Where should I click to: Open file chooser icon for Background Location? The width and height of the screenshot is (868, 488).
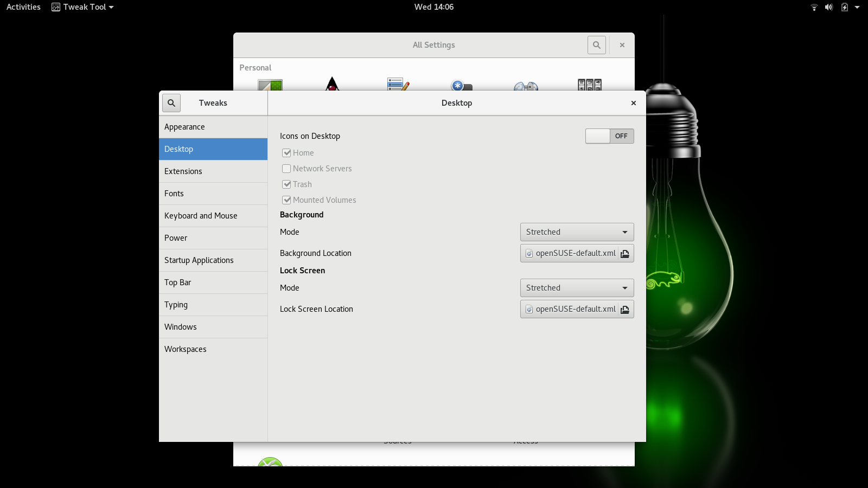625,254
